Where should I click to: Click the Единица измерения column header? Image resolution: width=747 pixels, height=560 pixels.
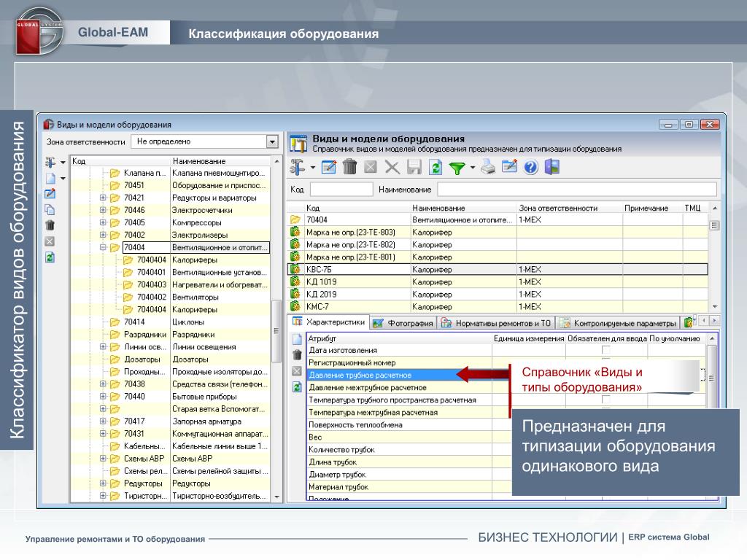pos(528,338)
